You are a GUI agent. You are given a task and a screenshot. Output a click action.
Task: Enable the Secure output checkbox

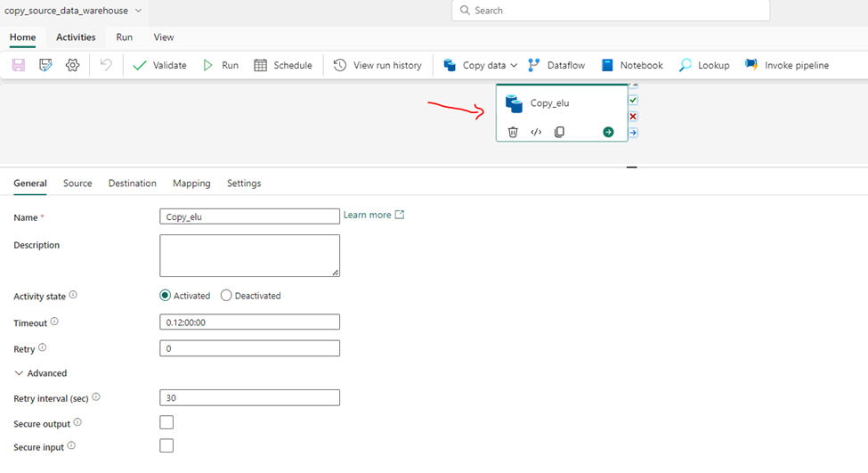pos(166,422)
